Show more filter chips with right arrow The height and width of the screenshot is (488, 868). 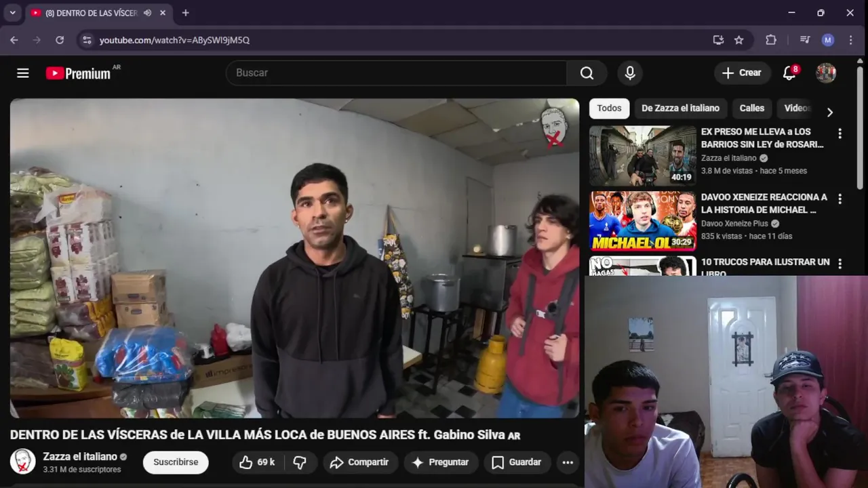coord(829,112)
